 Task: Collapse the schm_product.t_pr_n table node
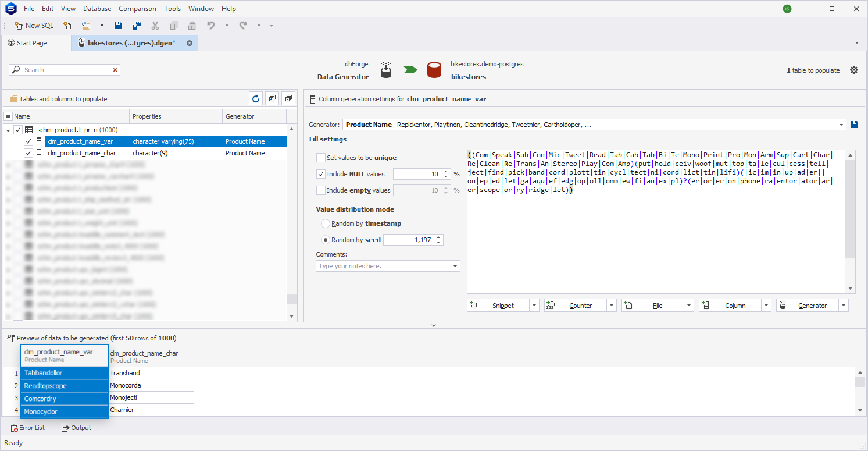point(8,130)
